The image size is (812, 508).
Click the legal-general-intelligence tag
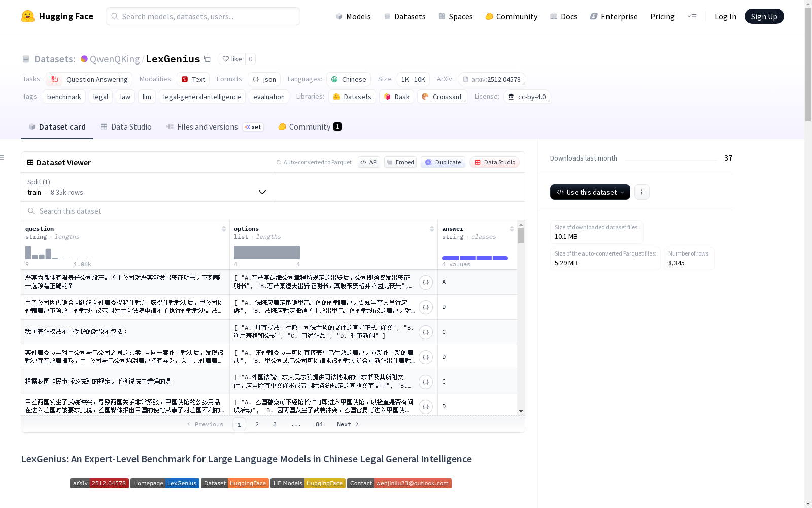coord(202,97)
